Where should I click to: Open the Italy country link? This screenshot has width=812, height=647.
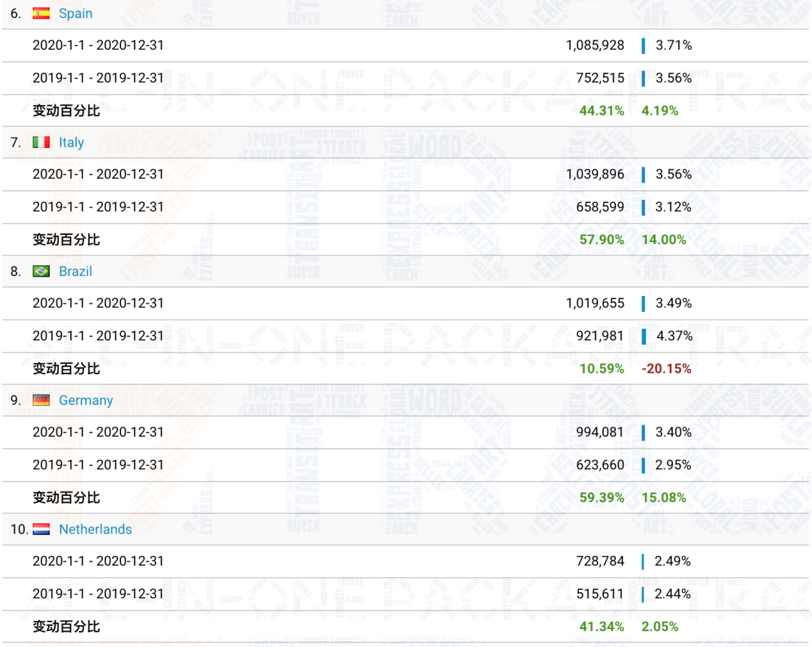pyautogui.click(x=71, y=143)
